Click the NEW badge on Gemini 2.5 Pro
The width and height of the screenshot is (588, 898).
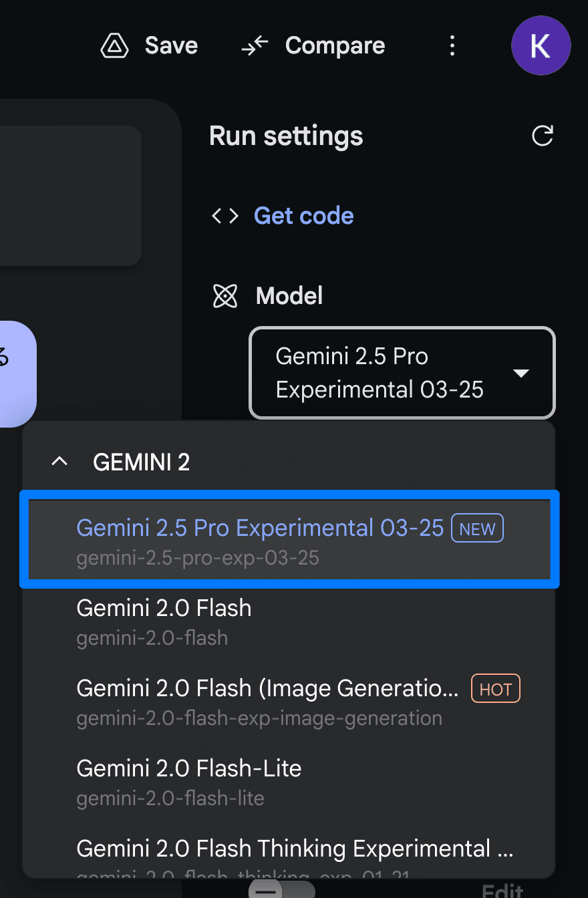pos(477,529)
